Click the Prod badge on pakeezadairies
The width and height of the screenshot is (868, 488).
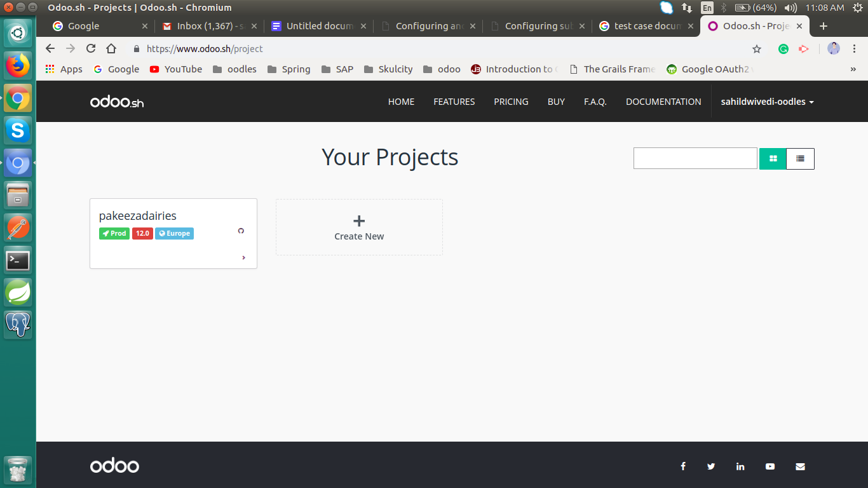point(114,233)
